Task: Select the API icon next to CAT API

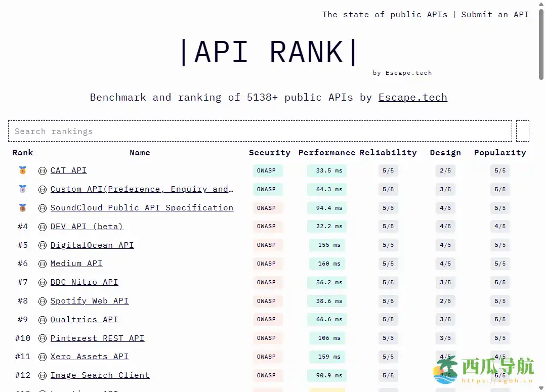Action: [x=43, y=170]
